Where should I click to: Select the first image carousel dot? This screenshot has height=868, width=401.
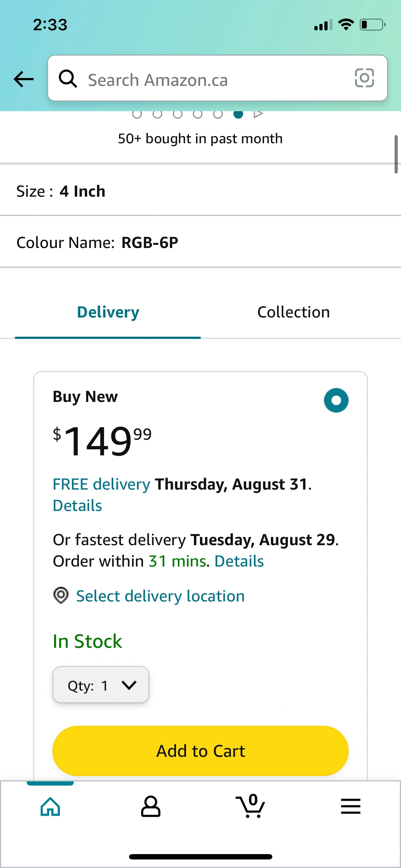tap(137, 114)
